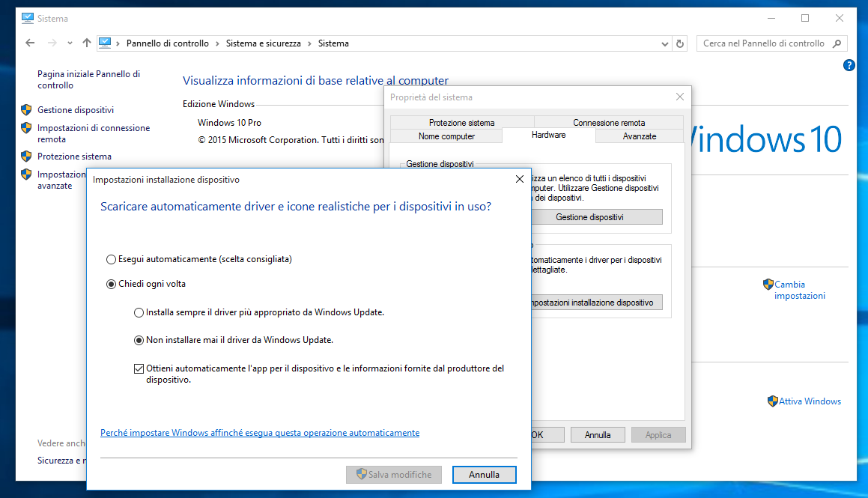Viewport: 868px width, 498px height.
Task: Click shield icon beside Impostazioni avanzate
Action: coord(26,174)
